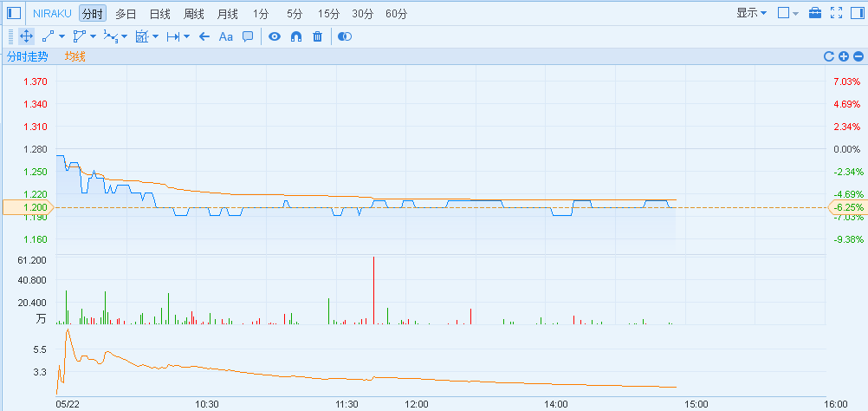868x411 pixels.
Task: Click the orange 均线 legend label
Action: coord(75,56)
